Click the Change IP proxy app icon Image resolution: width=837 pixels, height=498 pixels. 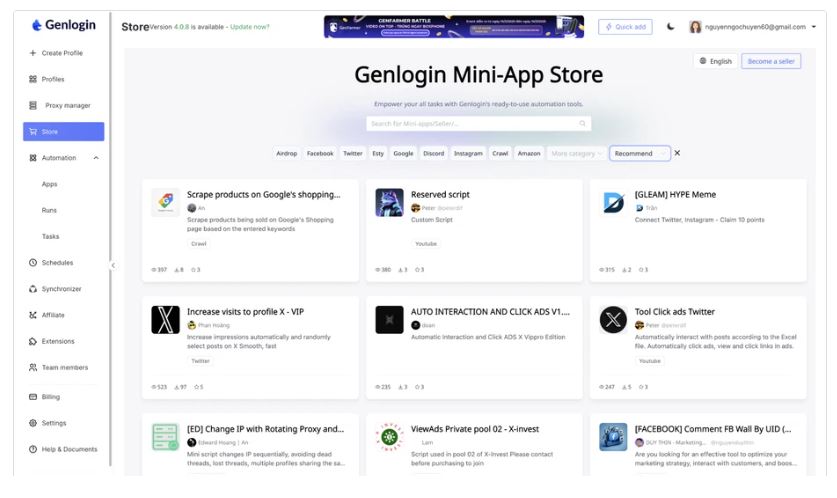(165, 437)
